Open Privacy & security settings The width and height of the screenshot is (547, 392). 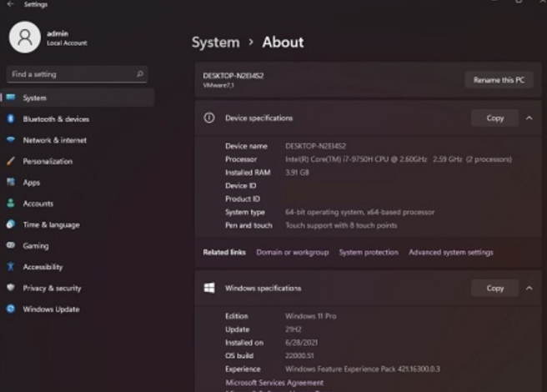52,288
